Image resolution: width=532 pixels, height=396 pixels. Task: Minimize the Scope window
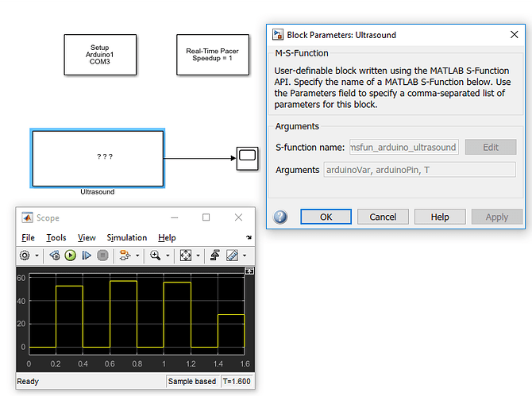coord(175,217)
